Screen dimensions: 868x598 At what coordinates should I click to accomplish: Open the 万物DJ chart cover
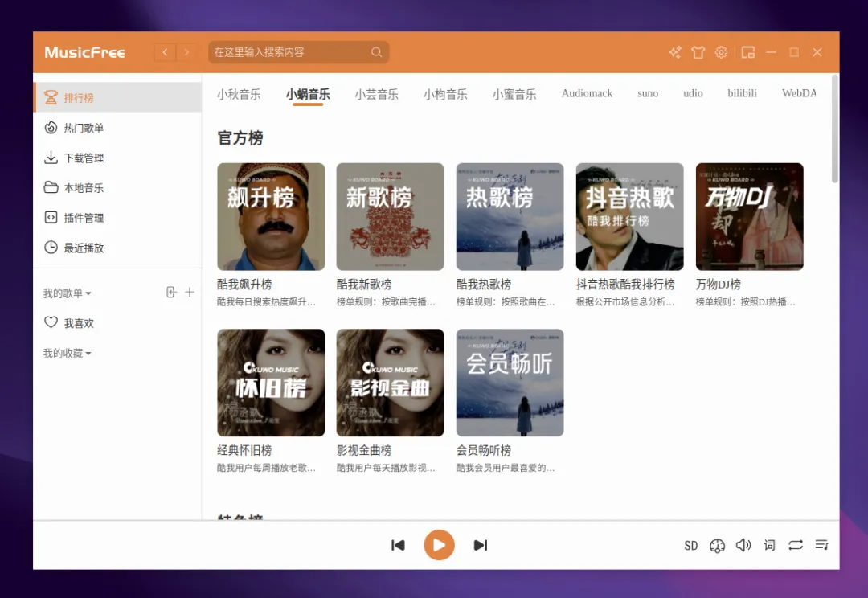point(750,216)
